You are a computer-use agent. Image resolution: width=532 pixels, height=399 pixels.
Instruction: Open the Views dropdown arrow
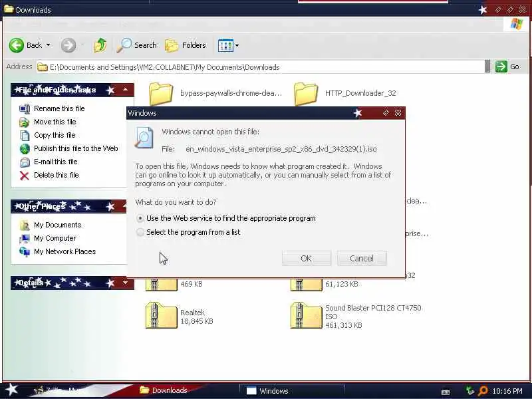tap(237, 45)
